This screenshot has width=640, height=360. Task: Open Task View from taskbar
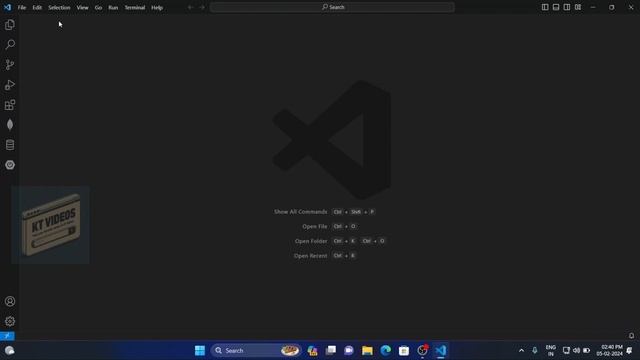[x=331, y=350]
